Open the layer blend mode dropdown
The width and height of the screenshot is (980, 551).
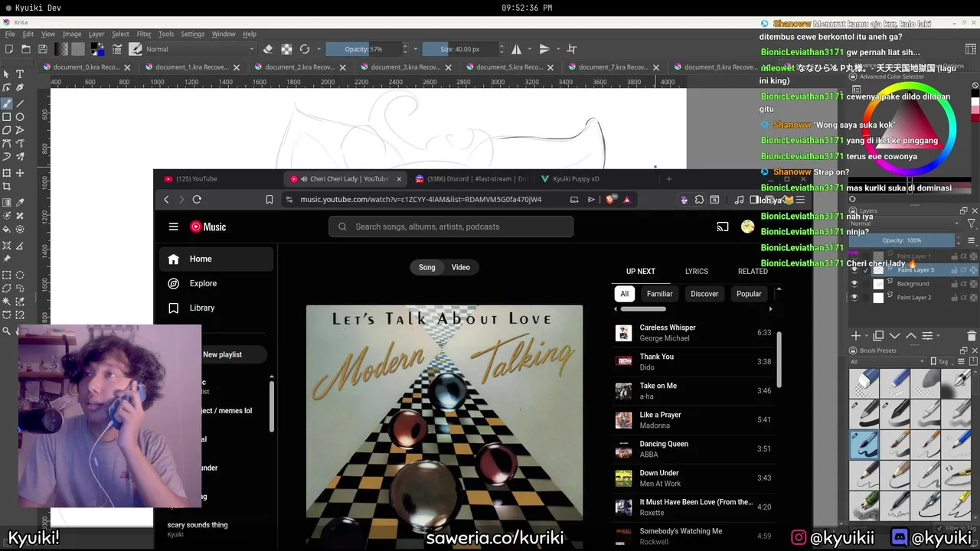904,223
